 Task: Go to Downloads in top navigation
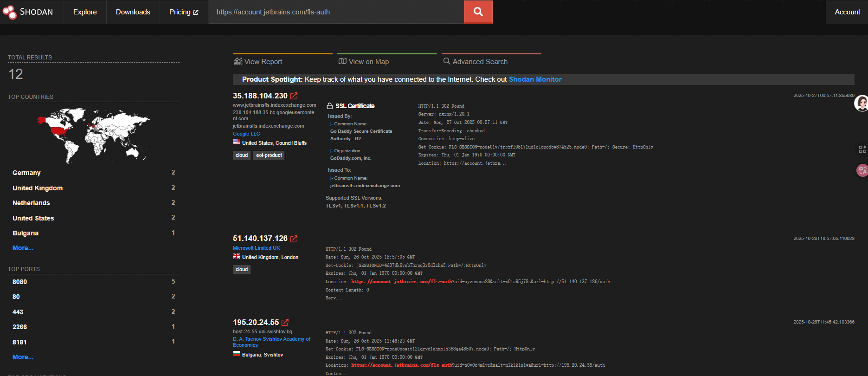[x=133, y=12]
